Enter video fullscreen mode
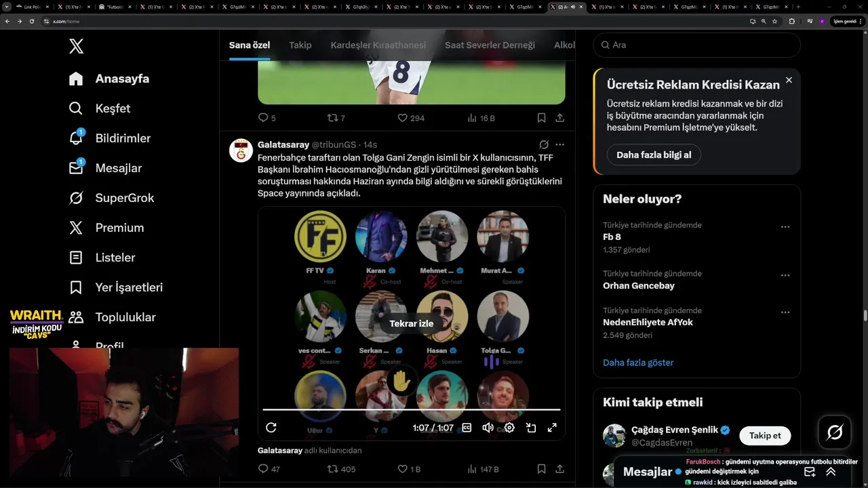868x488 pixels. 552,428
